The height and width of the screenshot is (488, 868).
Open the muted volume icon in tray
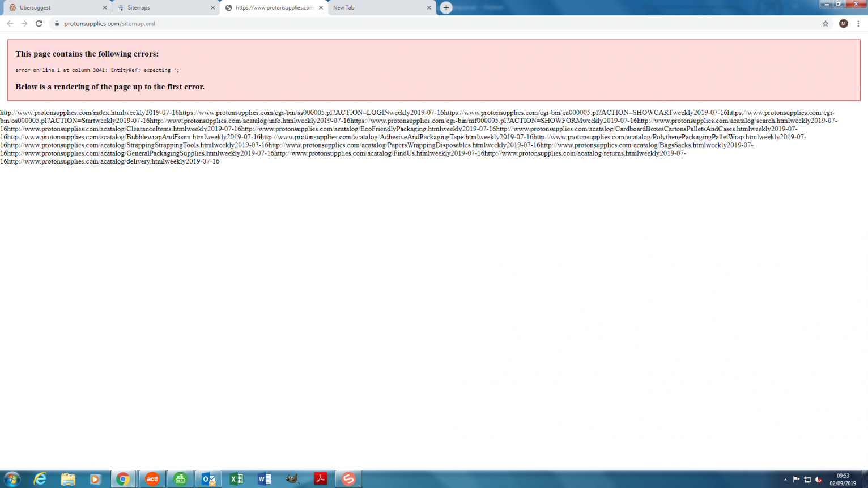coord(818,480)
